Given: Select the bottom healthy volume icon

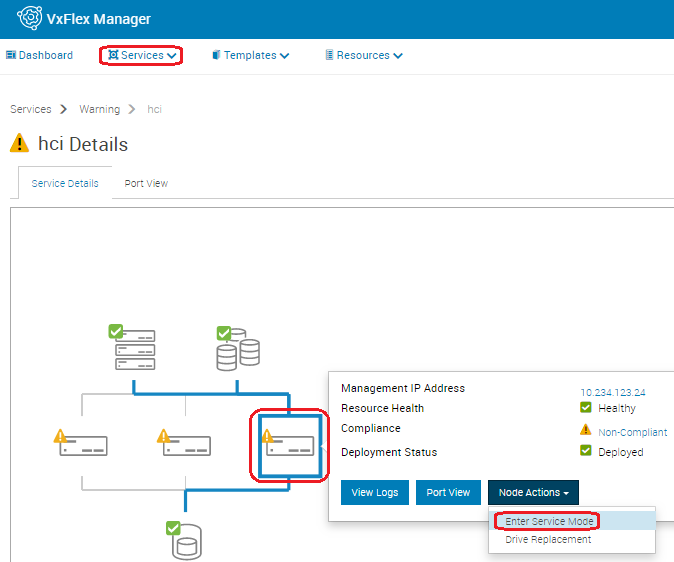Looking at the screenshot, I should [x=184, y=541].
